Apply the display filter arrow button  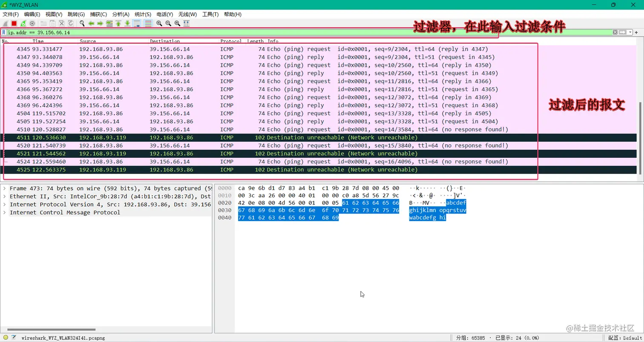click(x=623, y=32)
